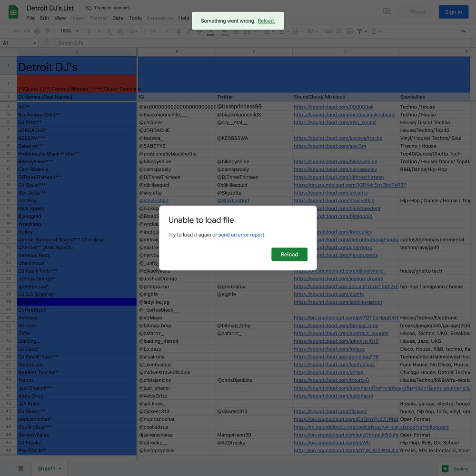Click the Redo toolbar icon
The height and width of the screenshot is (476, 476).
coord(27,31)
